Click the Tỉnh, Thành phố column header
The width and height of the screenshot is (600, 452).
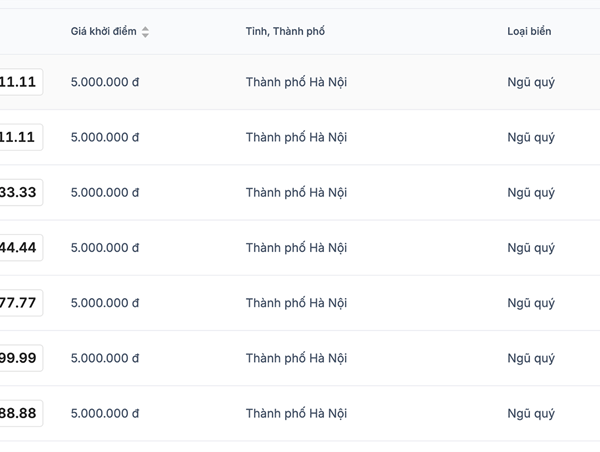pyautogui.click(x=284, y=32)
